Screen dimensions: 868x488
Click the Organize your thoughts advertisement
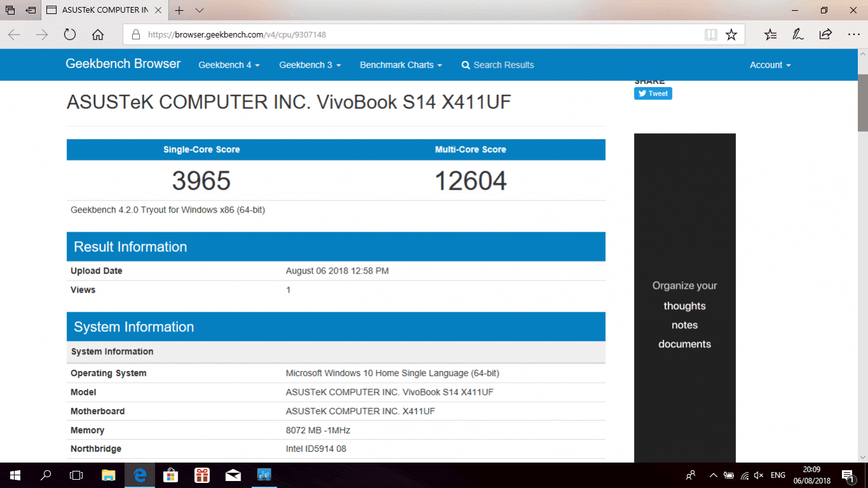[685, 298]
